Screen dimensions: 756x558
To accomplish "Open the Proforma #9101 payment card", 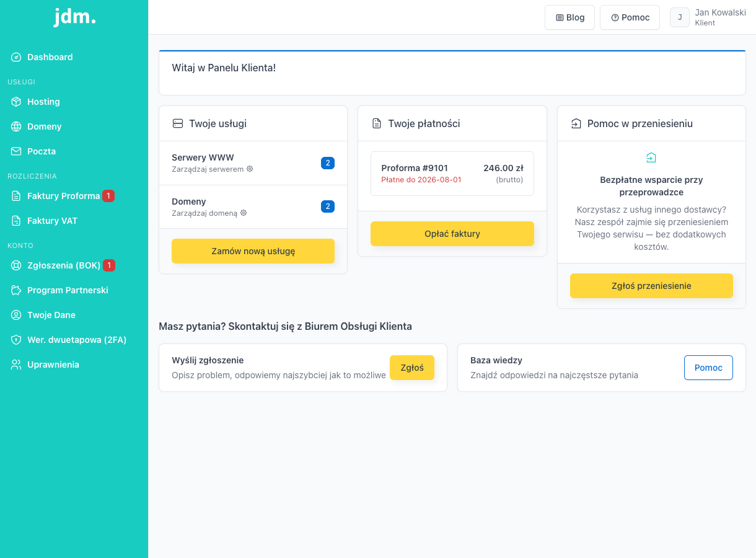I will [x=452, y=174].
